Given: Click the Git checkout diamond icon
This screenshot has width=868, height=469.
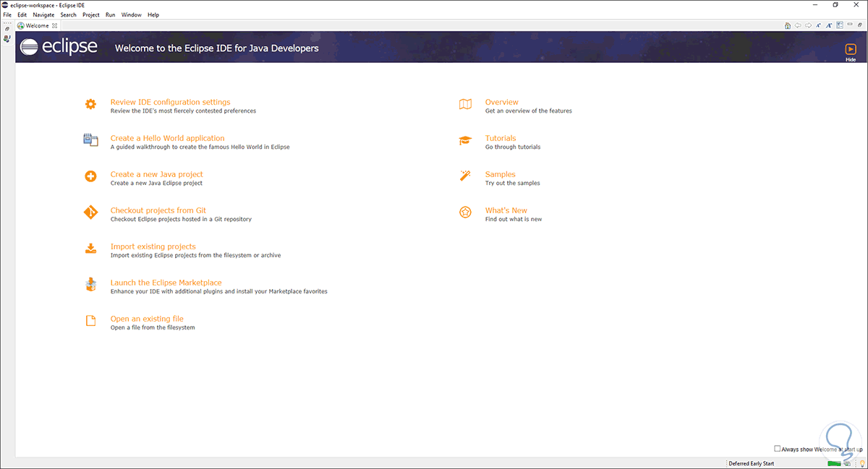Looking at the screenshot, I should click(90, 212).
